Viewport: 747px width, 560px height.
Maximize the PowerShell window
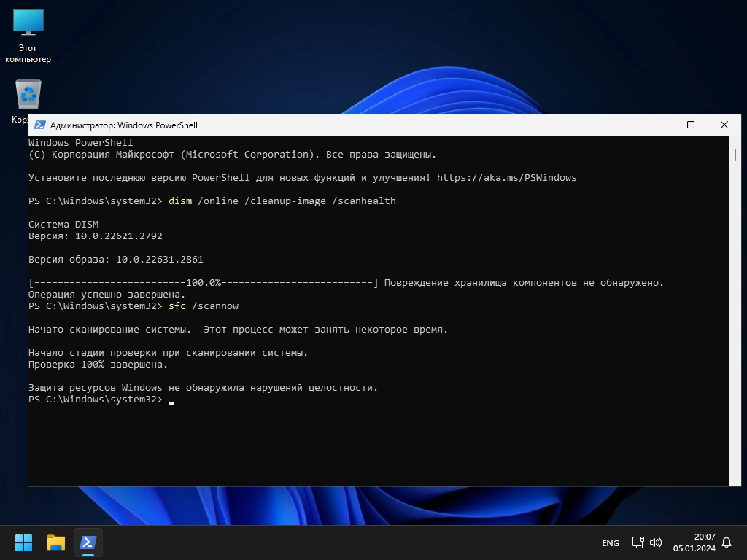pyautogui.click(x=691, y=125)
